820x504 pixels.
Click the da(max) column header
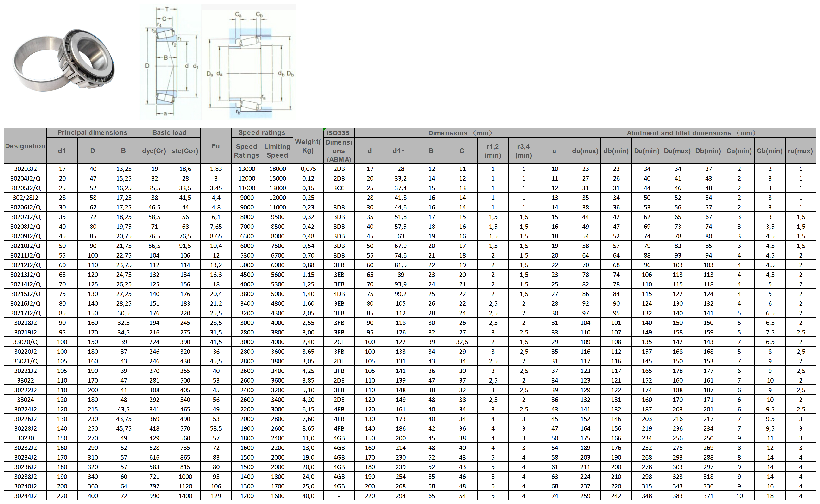tap(585, 151)
